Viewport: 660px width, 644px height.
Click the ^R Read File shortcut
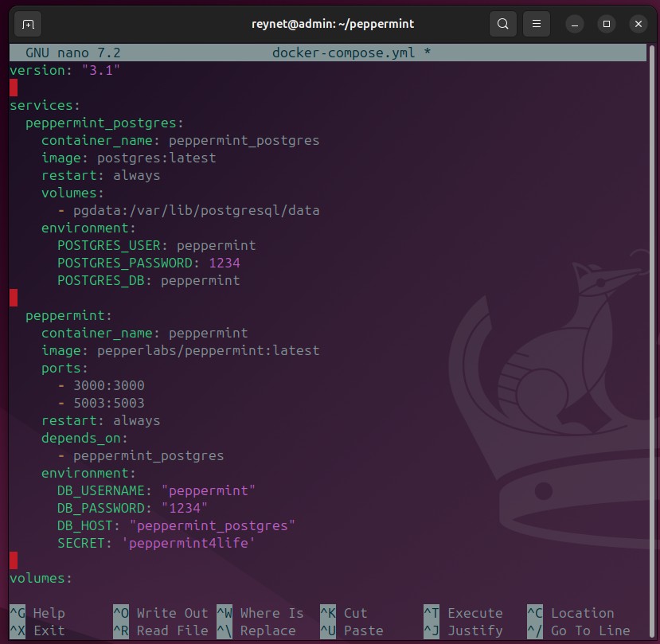click(160, 631)
